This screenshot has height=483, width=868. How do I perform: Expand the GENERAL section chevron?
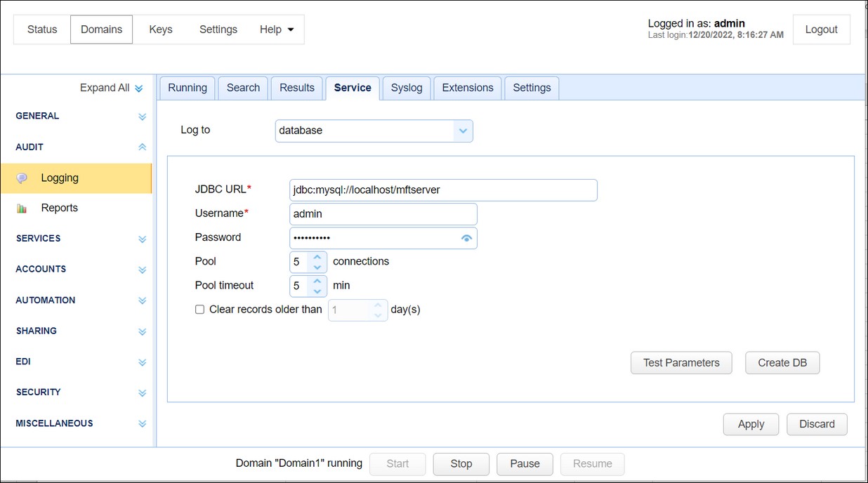point(143,117)
